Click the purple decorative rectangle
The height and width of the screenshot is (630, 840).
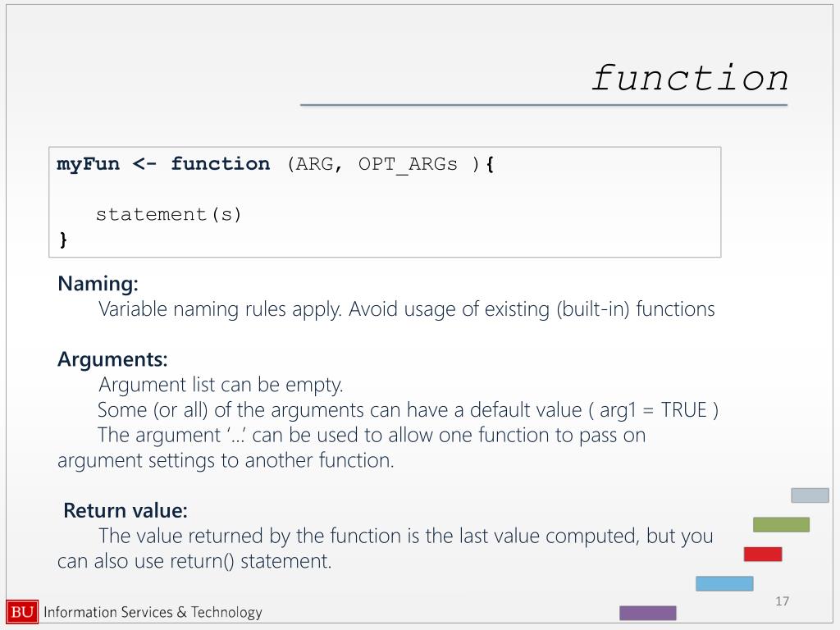click(648, 613)
